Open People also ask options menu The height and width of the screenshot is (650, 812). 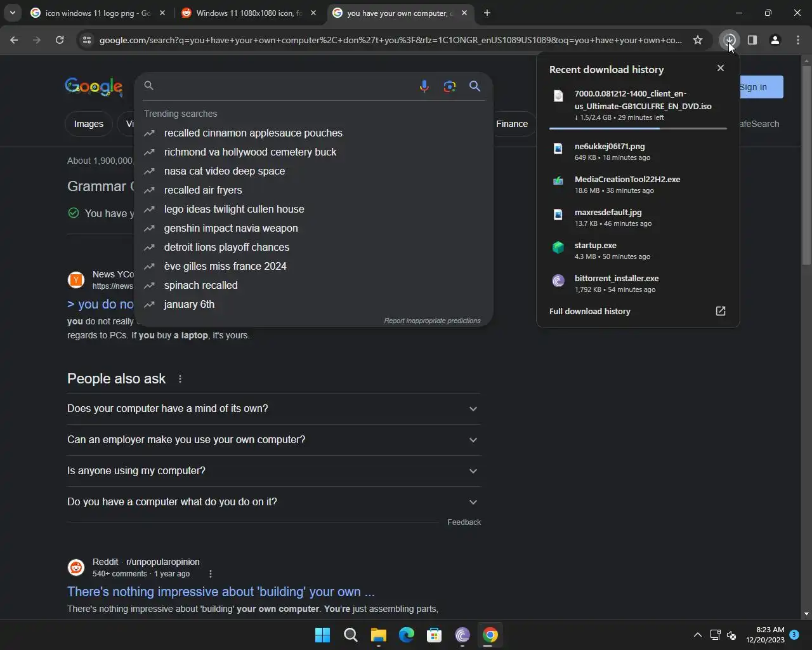[x=180, y=379]
